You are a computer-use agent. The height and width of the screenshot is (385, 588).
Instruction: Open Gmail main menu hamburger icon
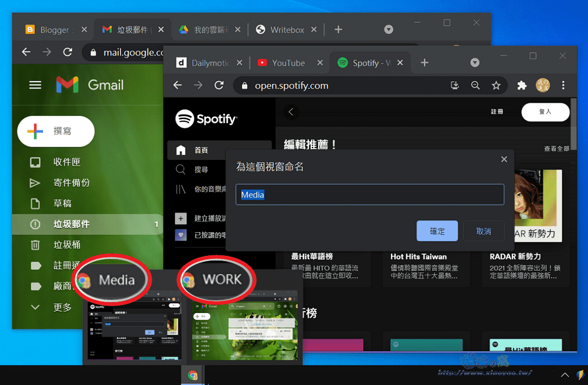(x=35, y=85)
